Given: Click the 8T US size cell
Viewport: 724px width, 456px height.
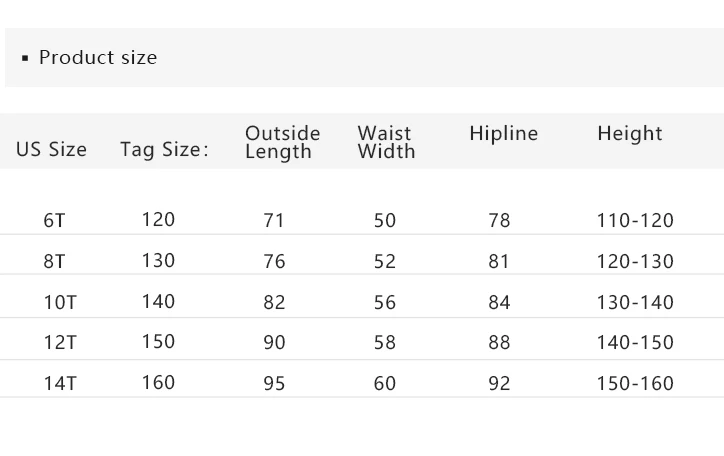Looking at the screenshot, I should click(55, 262).
